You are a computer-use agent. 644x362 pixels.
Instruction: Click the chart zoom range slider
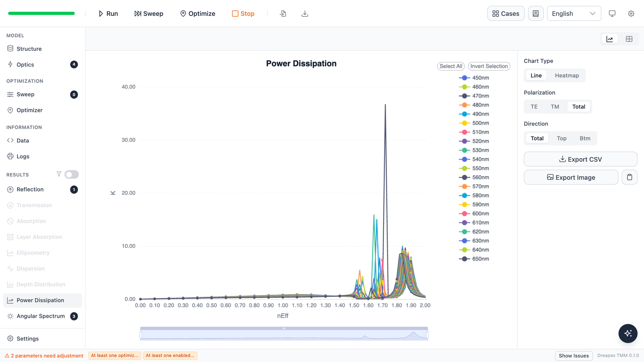tap(284, 334)
